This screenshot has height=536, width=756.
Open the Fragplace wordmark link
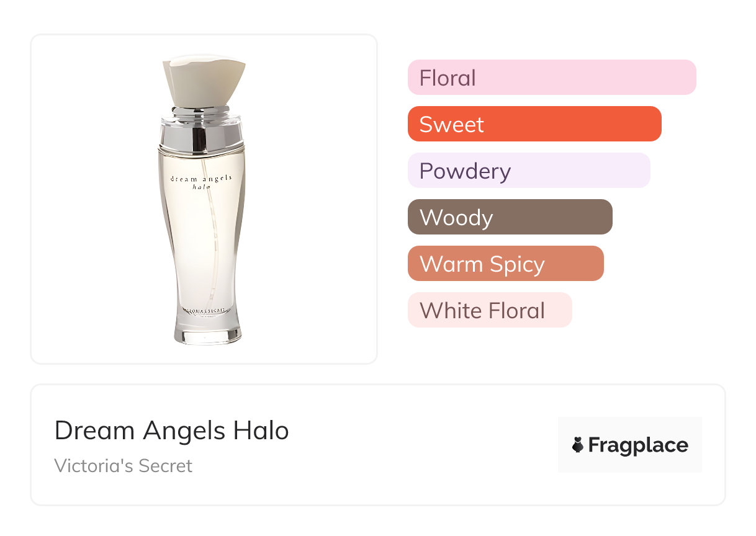pos(638,445)
